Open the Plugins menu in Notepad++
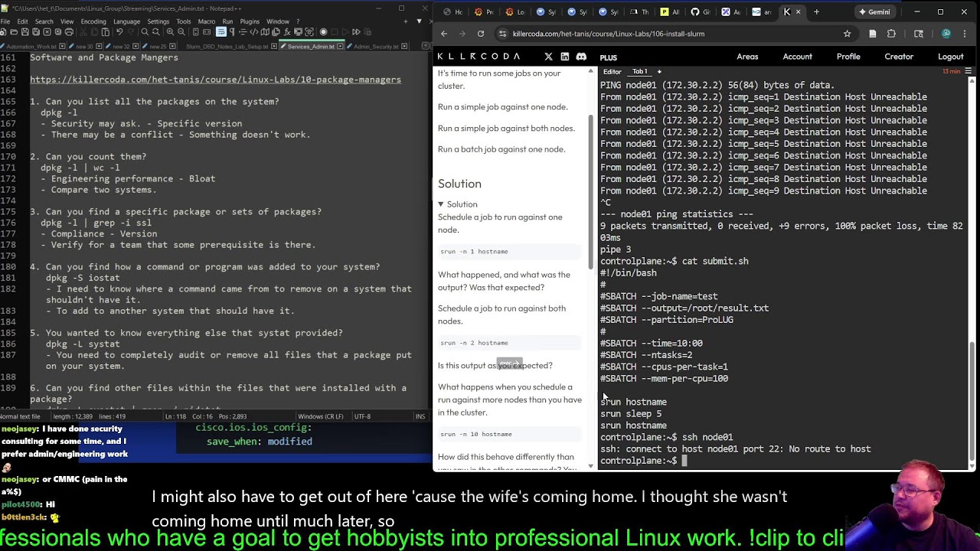 250,21
